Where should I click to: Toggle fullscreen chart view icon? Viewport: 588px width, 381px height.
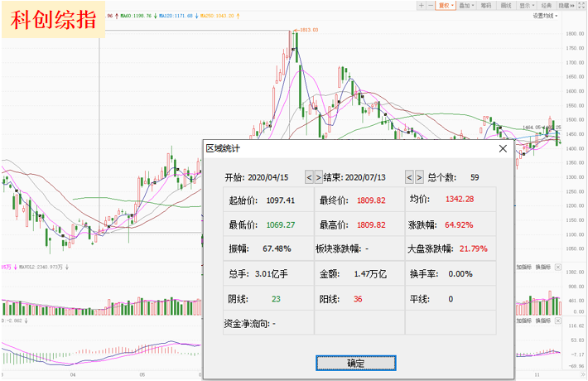581,5
